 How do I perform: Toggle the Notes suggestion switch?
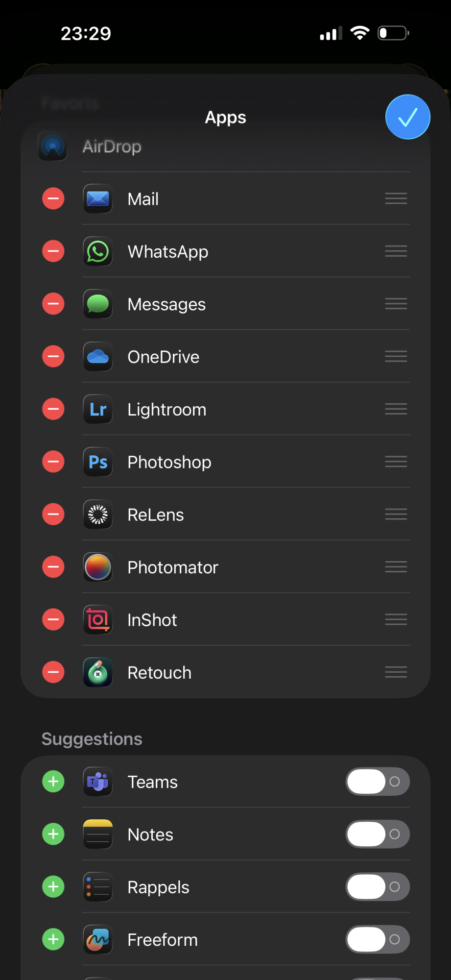tap(378, 834)
